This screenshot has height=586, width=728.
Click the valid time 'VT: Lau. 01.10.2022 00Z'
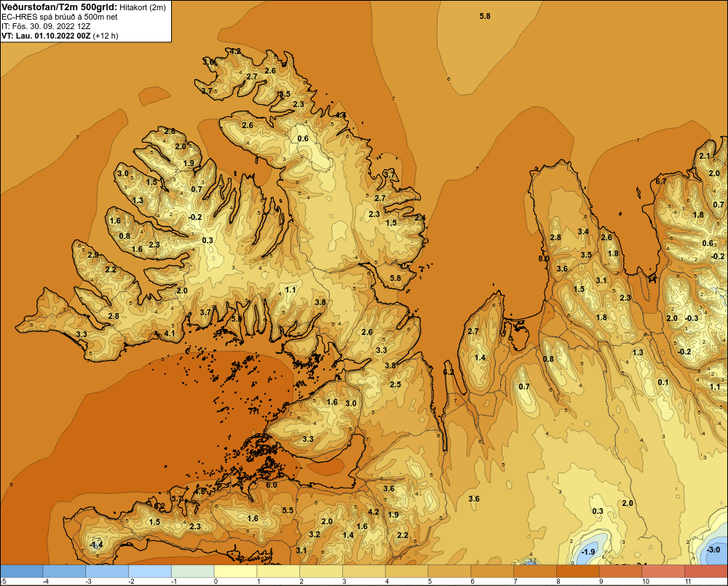click(x=45, y=36)
